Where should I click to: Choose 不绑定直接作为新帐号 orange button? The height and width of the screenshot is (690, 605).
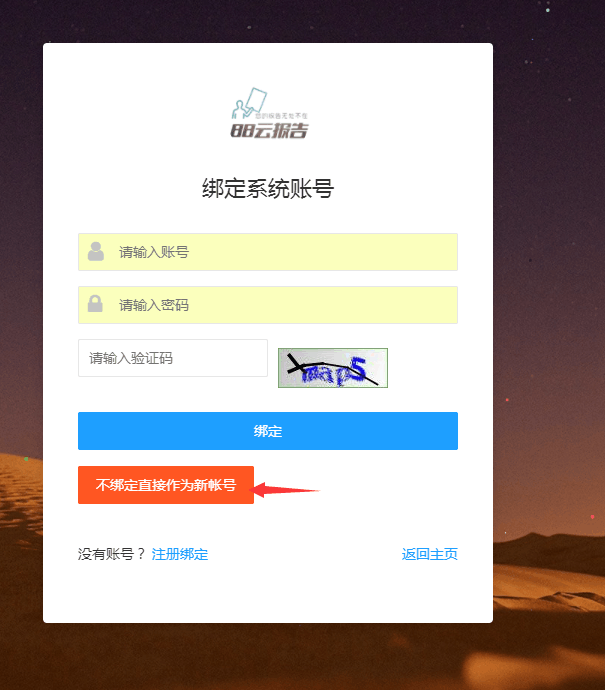(166, 485)
